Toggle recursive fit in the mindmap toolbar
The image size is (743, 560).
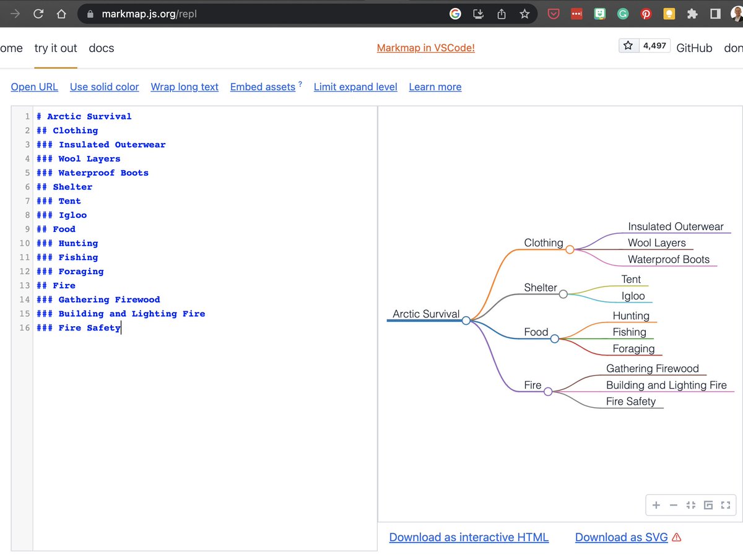pyautogui.click(x=708, y=505)
